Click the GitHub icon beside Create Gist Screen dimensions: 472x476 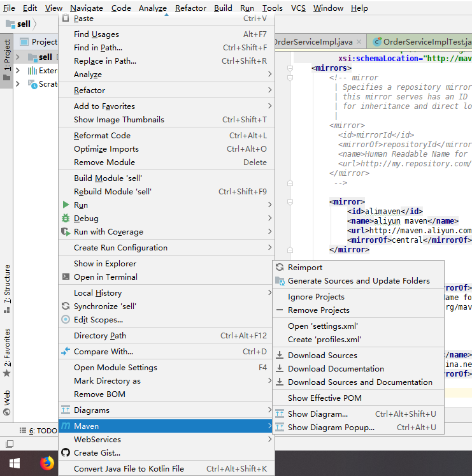[65, 453]
